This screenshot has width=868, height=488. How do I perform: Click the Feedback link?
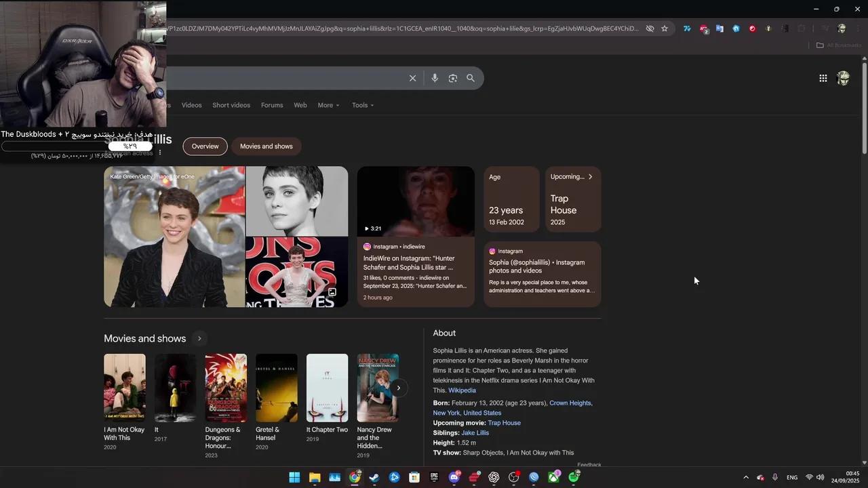coord(589,465)
